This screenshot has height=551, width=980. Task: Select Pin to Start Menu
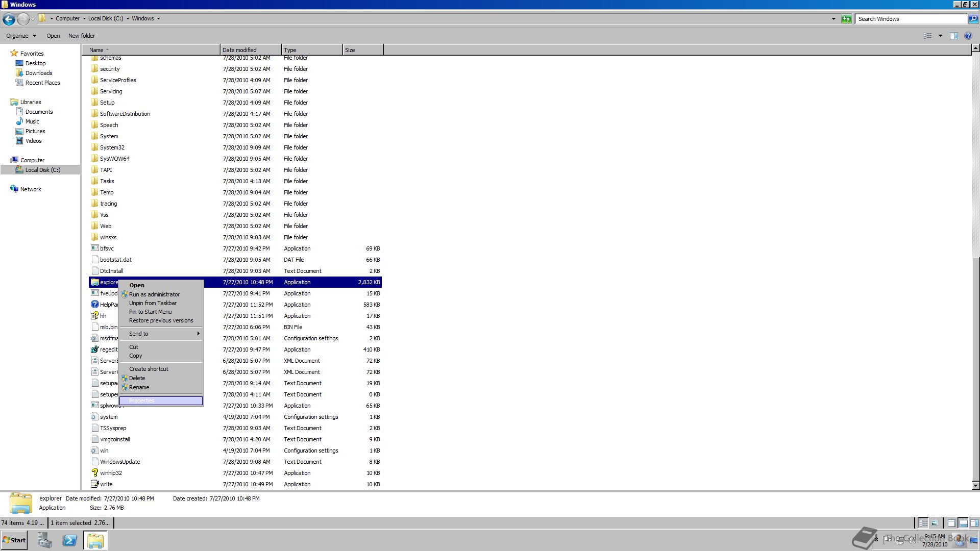pyautogui.click(x=161, y=312)
